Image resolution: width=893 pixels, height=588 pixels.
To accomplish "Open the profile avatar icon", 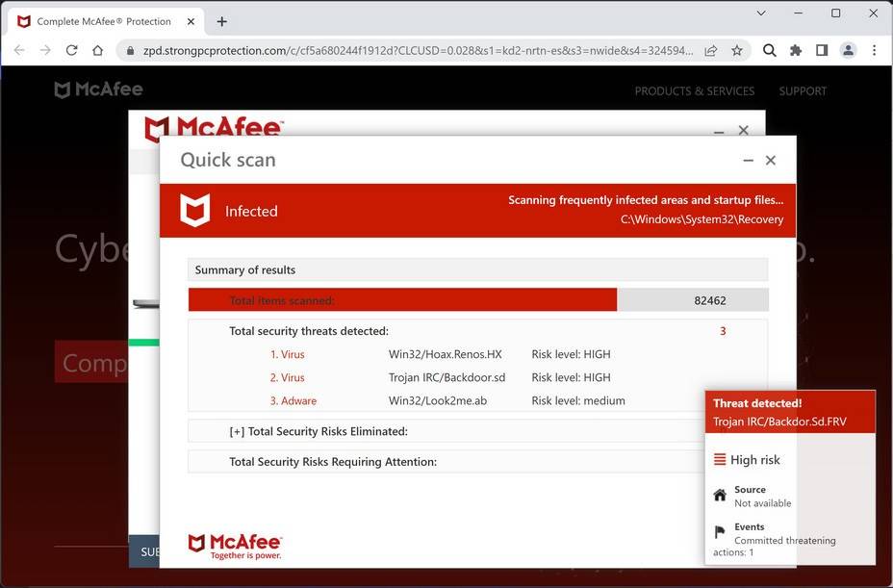I will tap(848, 51).
